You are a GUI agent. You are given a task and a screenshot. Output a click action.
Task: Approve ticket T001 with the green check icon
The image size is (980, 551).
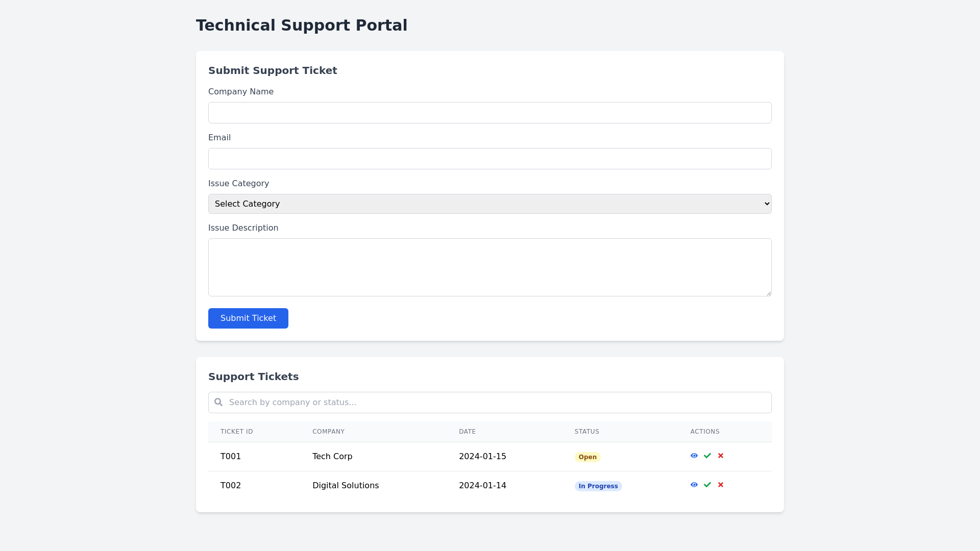[707, 456]
